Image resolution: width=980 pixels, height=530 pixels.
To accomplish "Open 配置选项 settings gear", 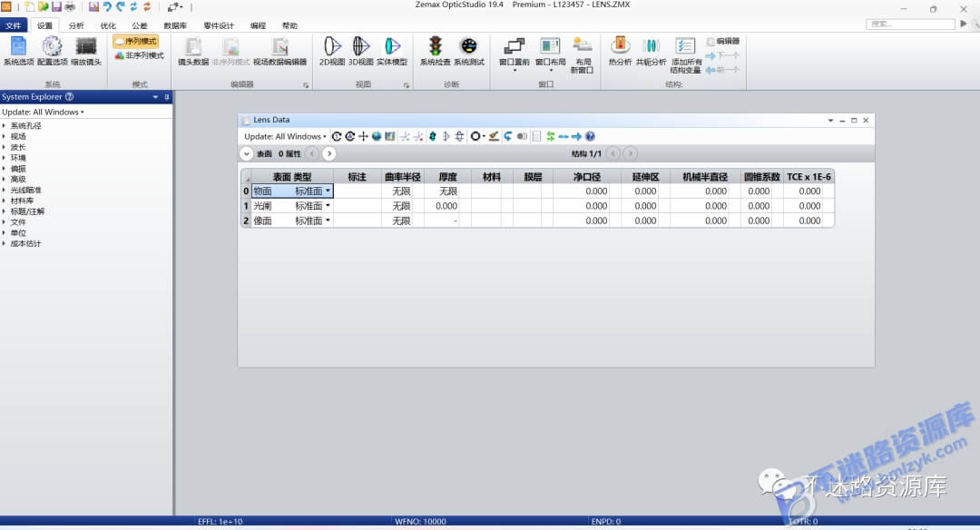I will (52, 51).
